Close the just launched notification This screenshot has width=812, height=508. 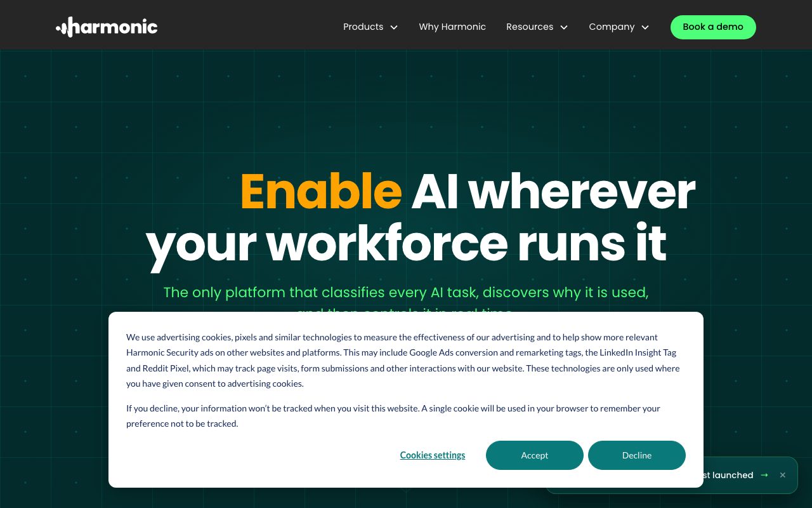783,475
